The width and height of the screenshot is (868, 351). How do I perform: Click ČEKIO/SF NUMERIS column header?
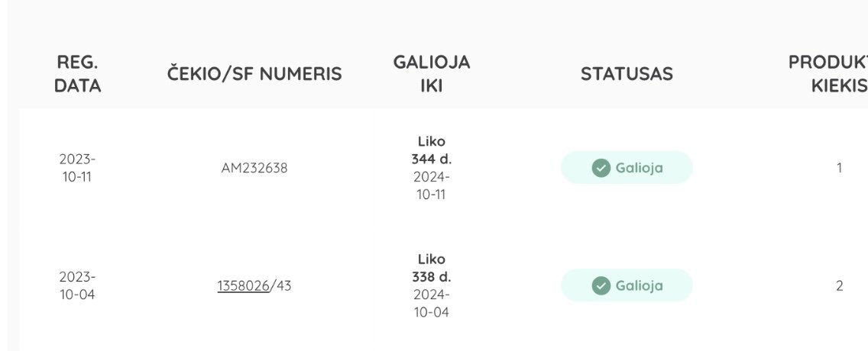tap(254, 74)
